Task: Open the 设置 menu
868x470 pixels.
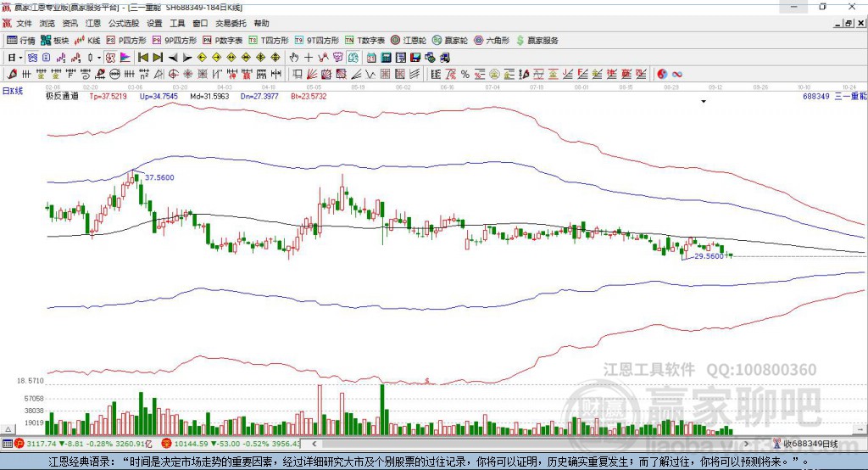Action: tap(154, 23)
